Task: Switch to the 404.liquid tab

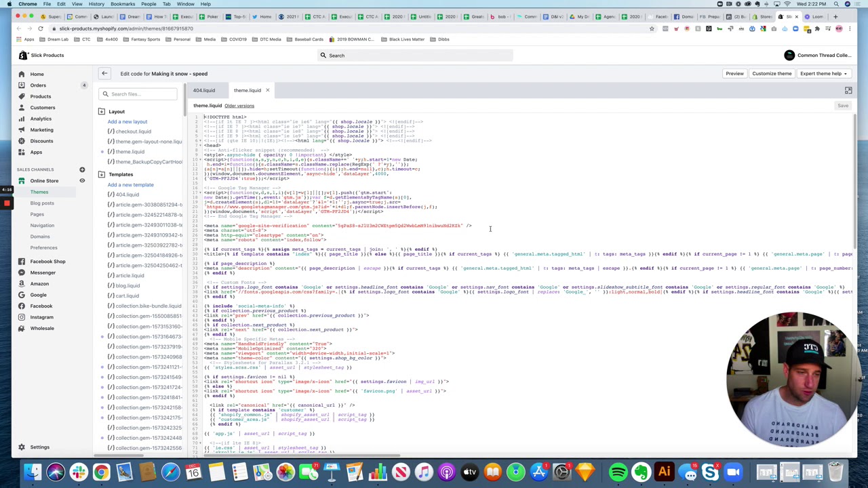Action: [203, 90]
